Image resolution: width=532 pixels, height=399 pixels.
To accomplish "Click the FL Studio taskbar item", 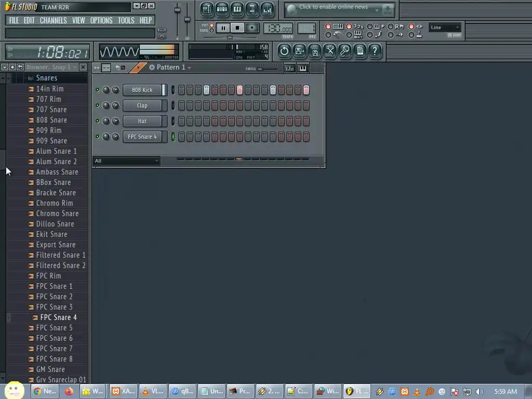I will pyautogui.click(x=357, y=391).
